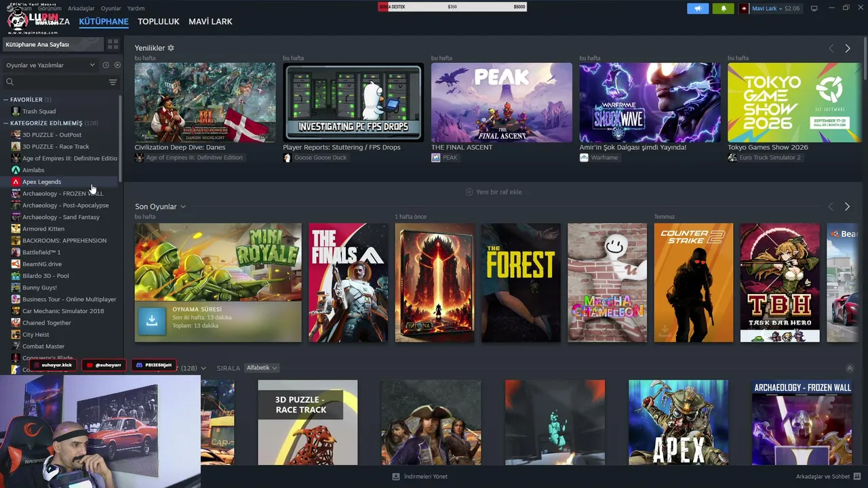868x488 pixels.
Task: Select Archaeology - Post-Apocalypse in list
Action: point(65,205)
